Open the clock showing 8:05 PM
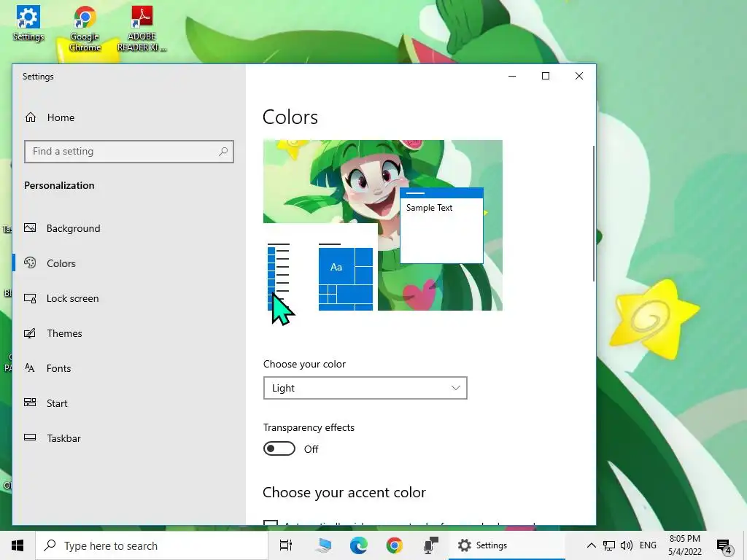This screenshot has height=560, width=747. (684, 545)
